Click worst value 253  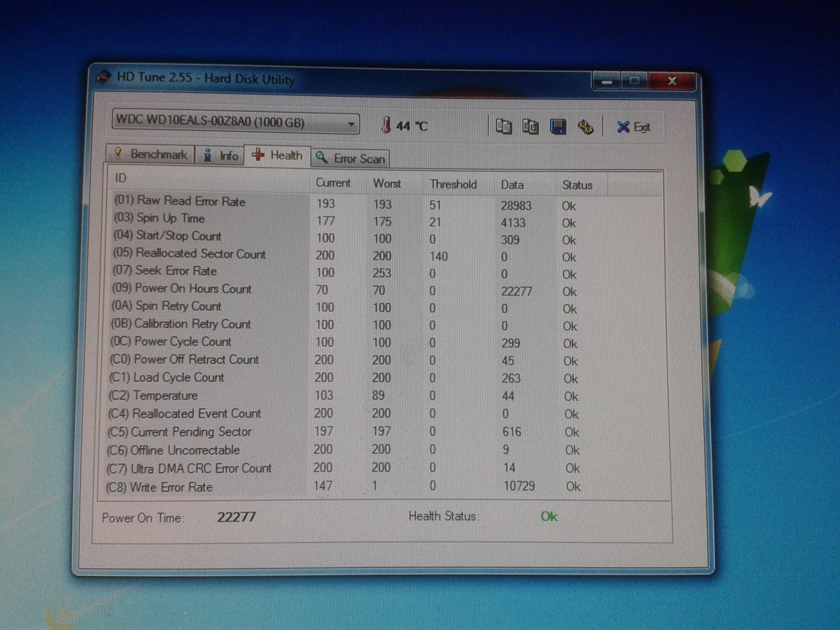(x=382, y=274)
